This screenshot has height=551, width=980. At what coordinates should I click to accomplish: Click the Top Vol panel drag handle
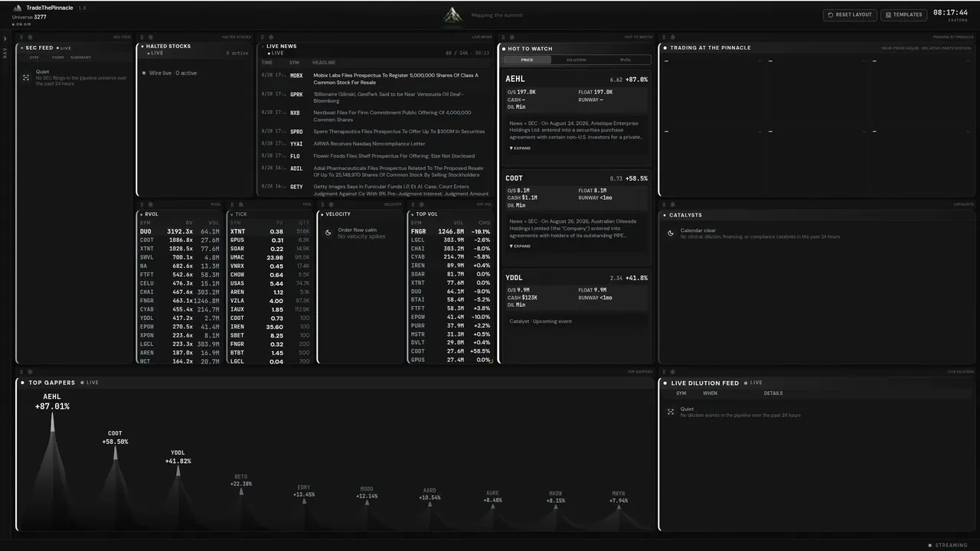click(x=413, y=204)
